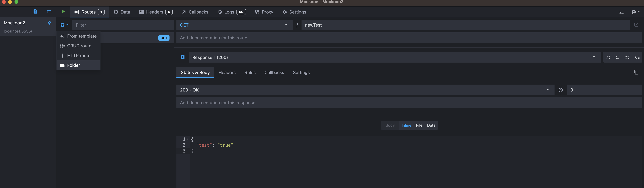Enable random response mode icon
Image resolution: width=644 pixels, height=188 pixels.
click(608, 57)
